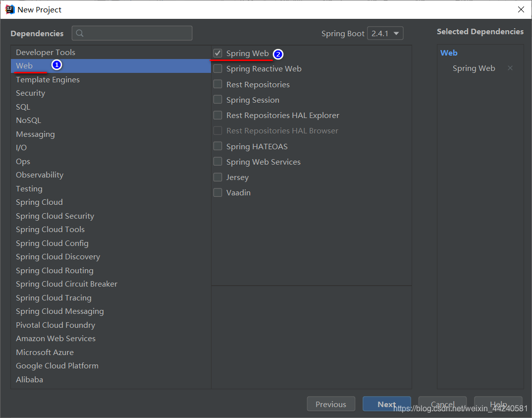Screen dimensions: 532x418
Task: Choose the Alibaba category
Action: tap(111, 380)
